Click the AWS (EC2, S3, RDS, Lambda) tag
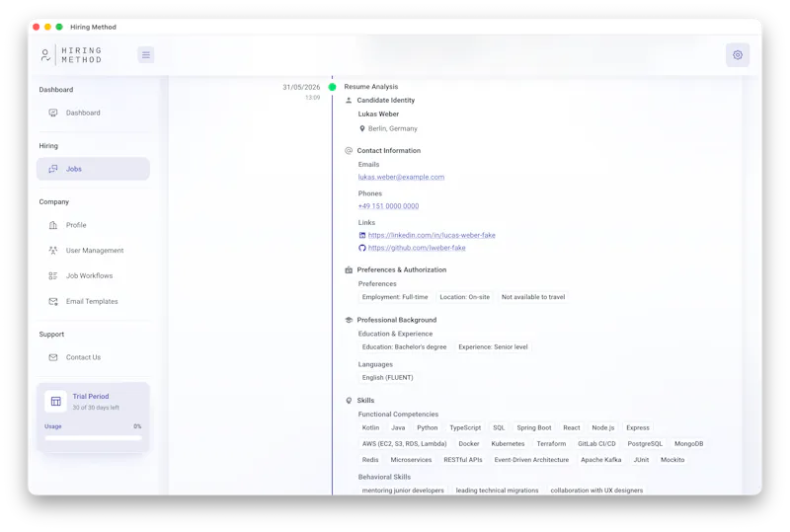Screen dimensions: 790x532 pos(404,444)
